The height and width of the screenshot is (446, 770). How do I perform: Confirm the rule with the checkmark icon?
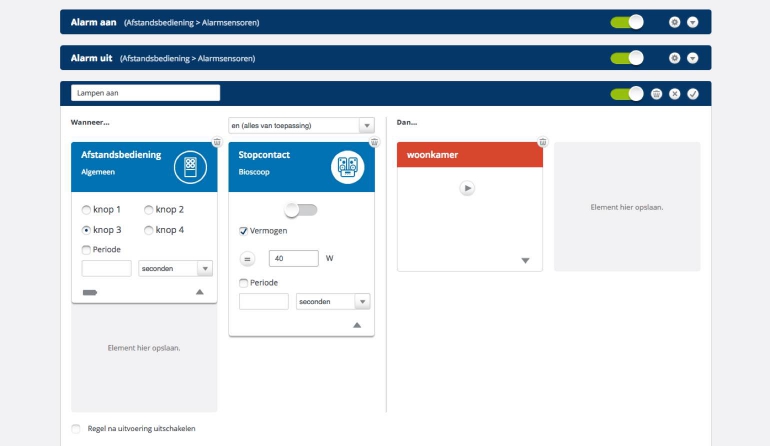point(693,94)
